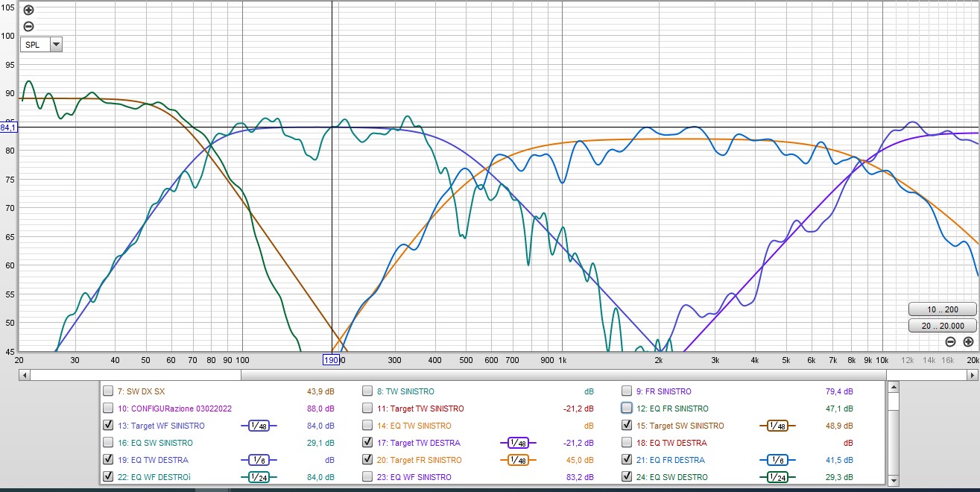Select the '20: Target FR SINISTRO' legend label
This screenshot has width=980, height=492.
[x=420, y=460]
